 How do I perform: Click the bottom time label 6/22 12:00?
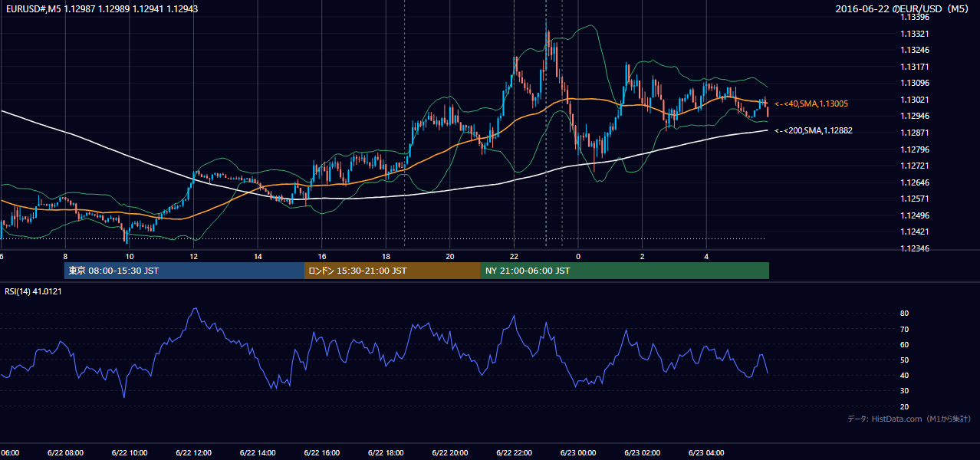193,453
